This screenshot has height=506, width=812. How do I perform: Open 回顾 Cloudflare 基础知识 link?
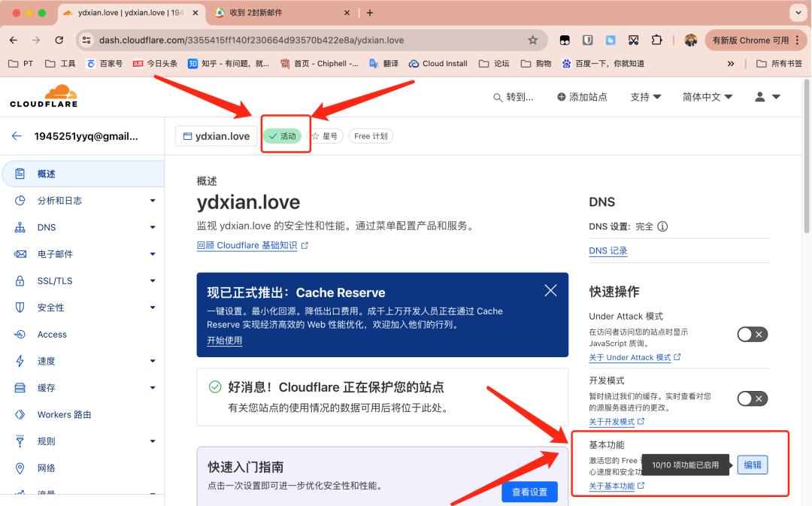[252, 246]
